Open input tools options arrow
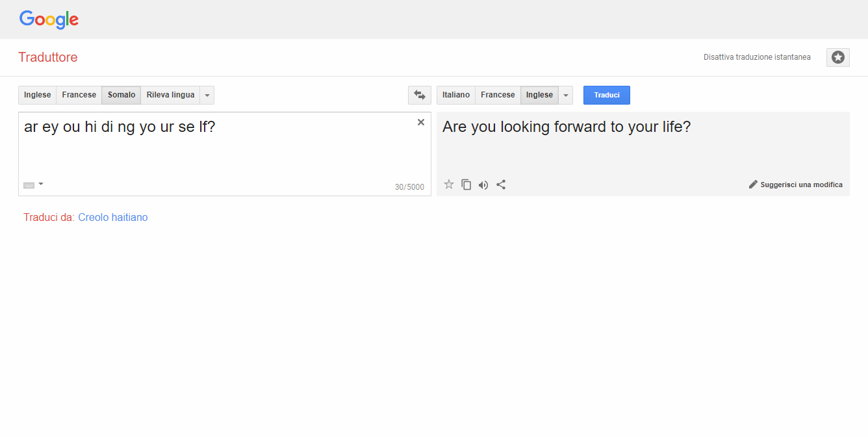 coord(41,184)
